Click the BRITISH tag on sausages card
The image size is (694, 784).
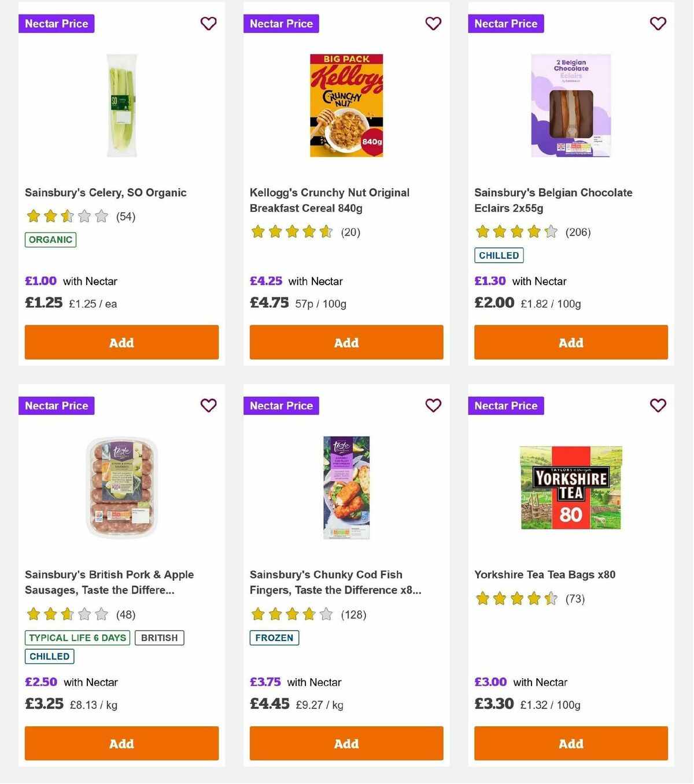point(160,638)
